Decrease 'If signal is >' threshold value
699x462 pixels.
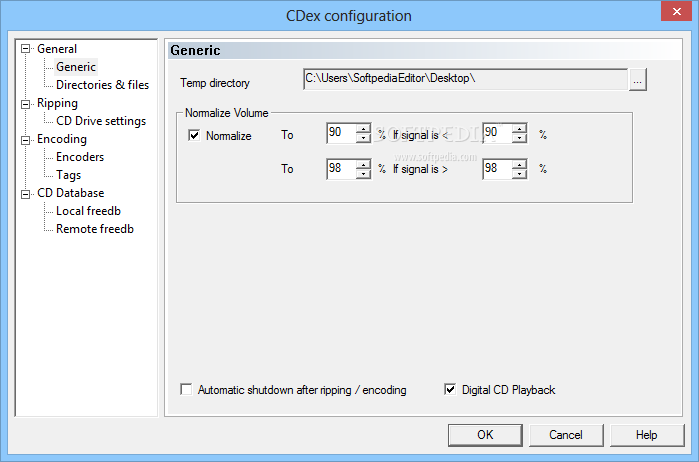click(x=519, y=174)
